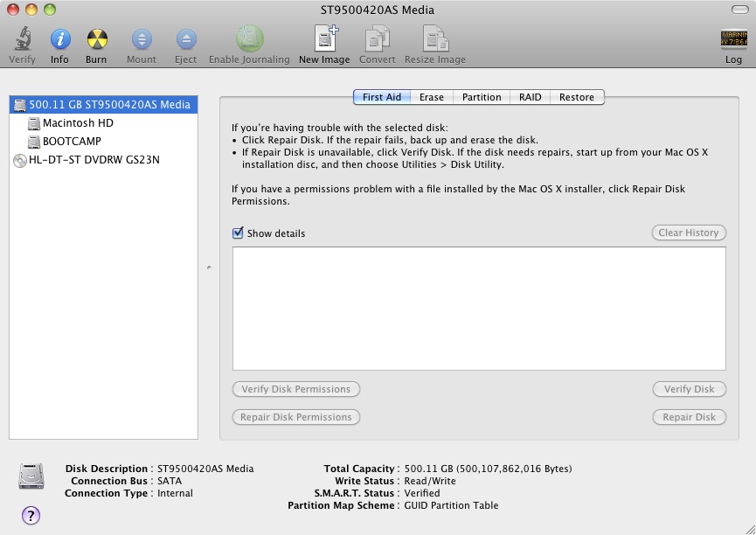
Task: Click the Verify Disk Permissions button
Action: [x=296, y=389]
